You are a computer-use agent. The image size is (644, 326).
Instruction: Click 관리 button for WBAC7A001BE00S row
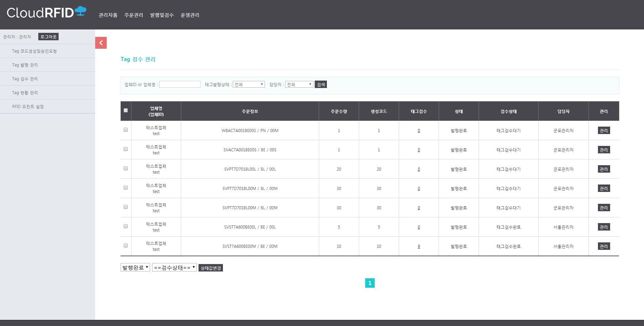(604, 130)
